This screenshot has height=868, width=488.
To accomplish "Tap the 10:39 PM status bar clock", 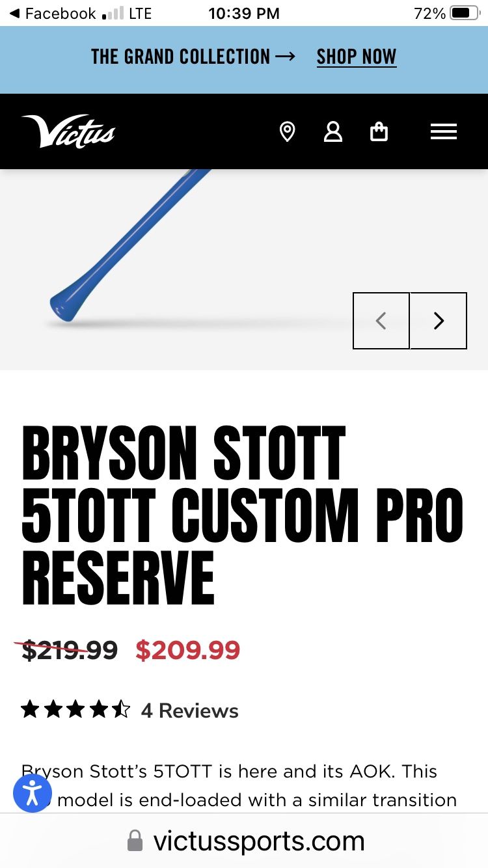I will click(x=244, y=14).
